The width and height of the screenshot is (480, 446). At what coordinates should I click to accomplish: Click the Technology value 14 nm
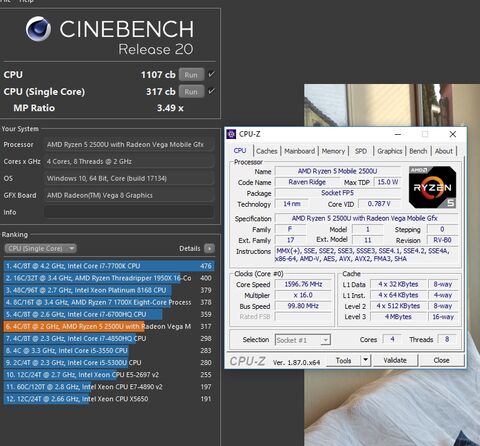pos(292,204)
